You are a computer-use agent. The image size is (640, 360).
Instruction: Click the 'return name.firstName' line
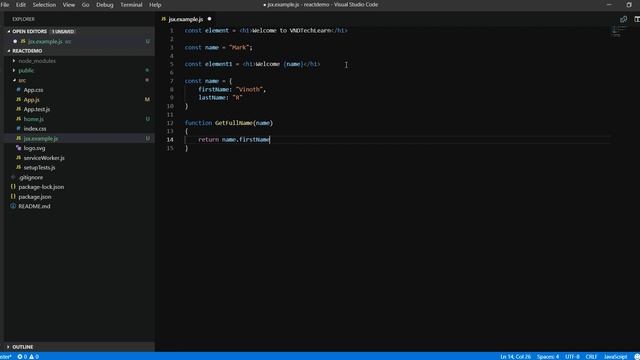pyautogui.click(x=234, y=140)
